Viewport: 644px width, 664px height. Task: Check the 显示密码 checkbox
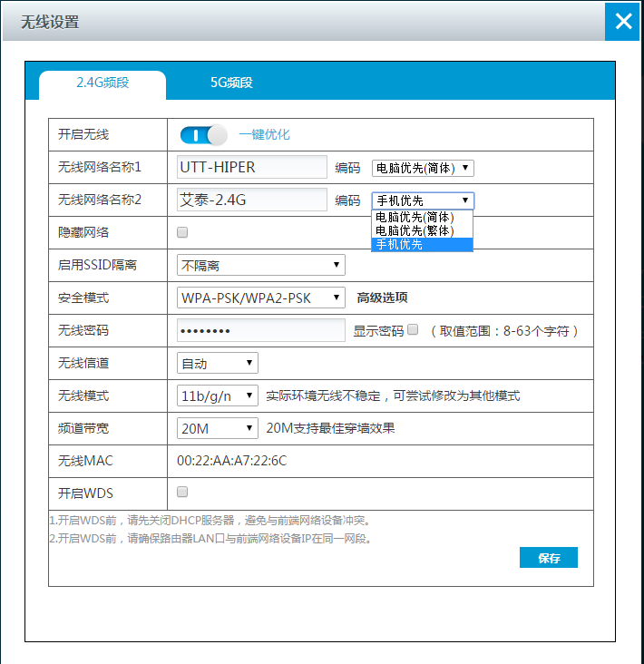click(x=413, y=330)
